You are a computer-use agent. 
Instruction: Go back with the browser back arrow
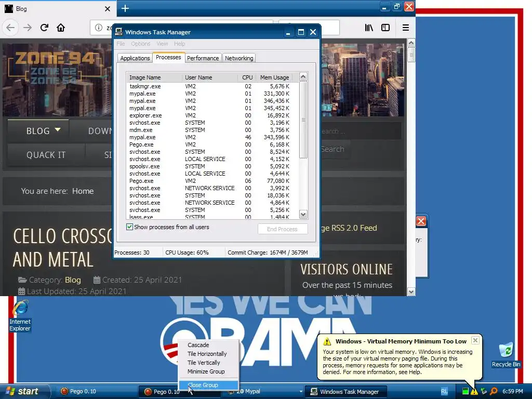[x=10, y=28]
